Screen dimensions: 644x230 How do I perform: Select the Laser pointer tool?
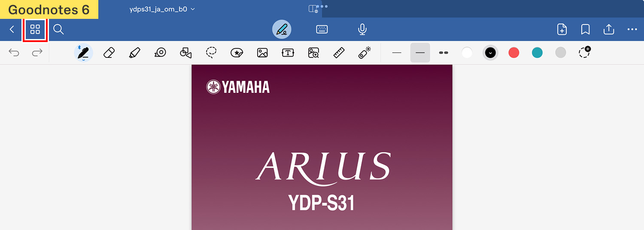point(365,53)
